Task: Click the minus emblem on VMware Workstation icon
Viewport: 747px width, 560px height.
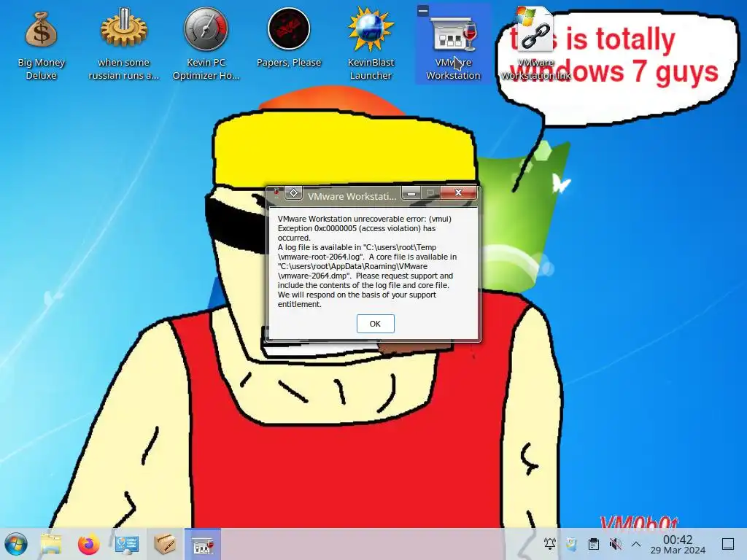Action: pos(423,10)
